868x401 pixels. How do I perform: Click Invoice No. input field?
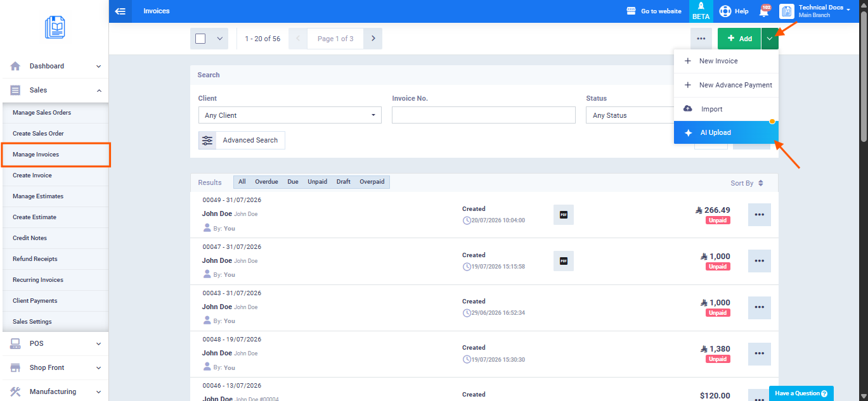pyautogui.click(x=484, y=115)
